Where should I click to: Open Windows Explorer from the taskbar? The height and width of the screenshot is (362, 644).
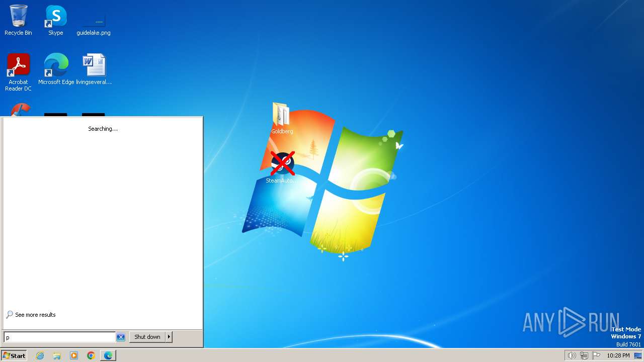[57, 355]
